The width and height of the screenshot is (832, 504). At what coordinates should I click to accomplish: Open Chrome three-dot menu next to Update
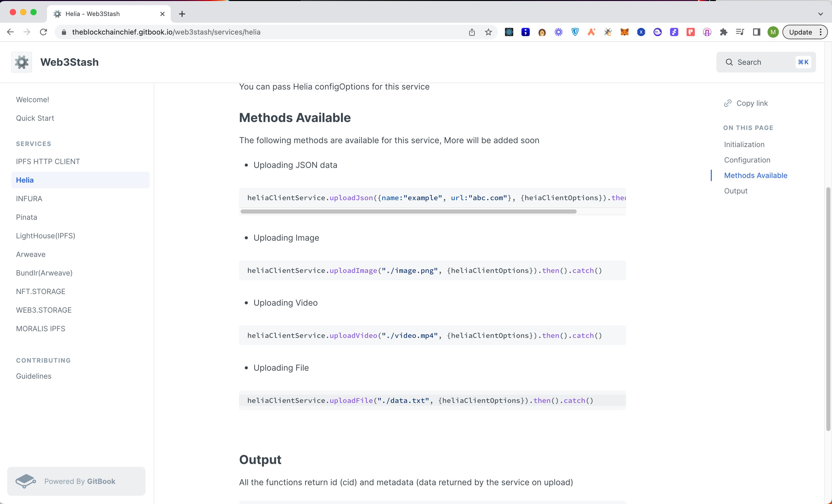click(820, 32)
